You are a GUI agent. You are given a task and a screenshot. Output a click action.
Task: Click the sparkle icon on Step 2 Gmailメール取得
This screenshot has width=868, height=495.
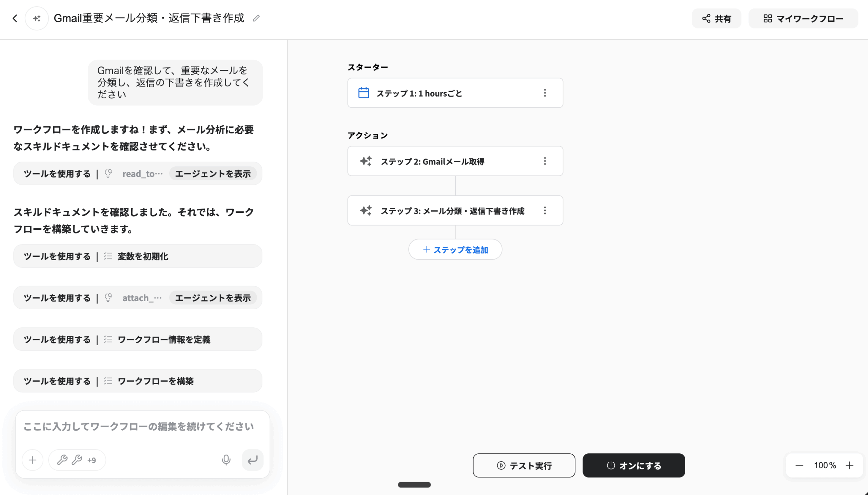tap(366, 161)
